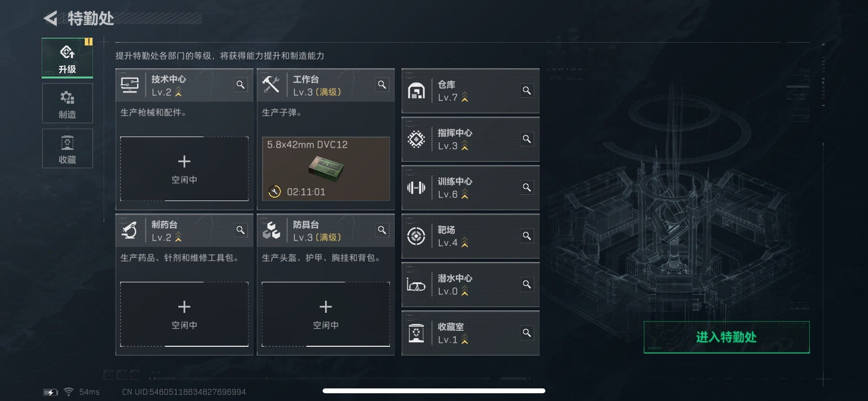Open the 靶场 magnifier details icon

coord(527,236)
